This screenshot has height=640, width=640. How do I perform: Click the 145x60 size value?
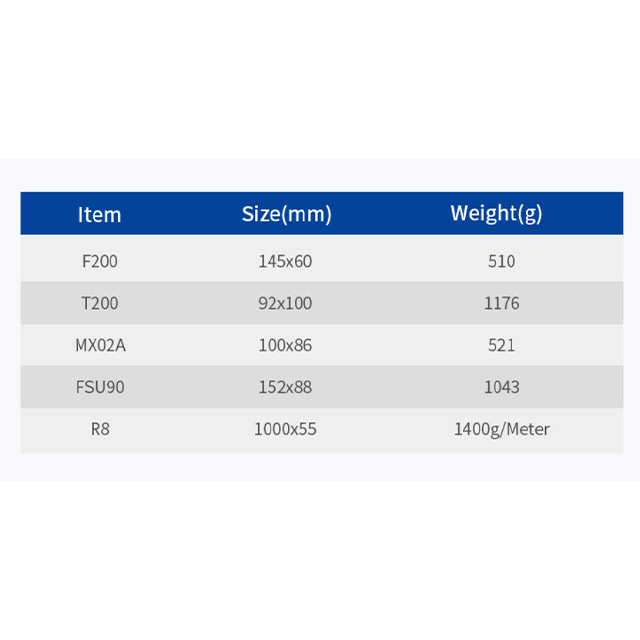click(285, 261)
